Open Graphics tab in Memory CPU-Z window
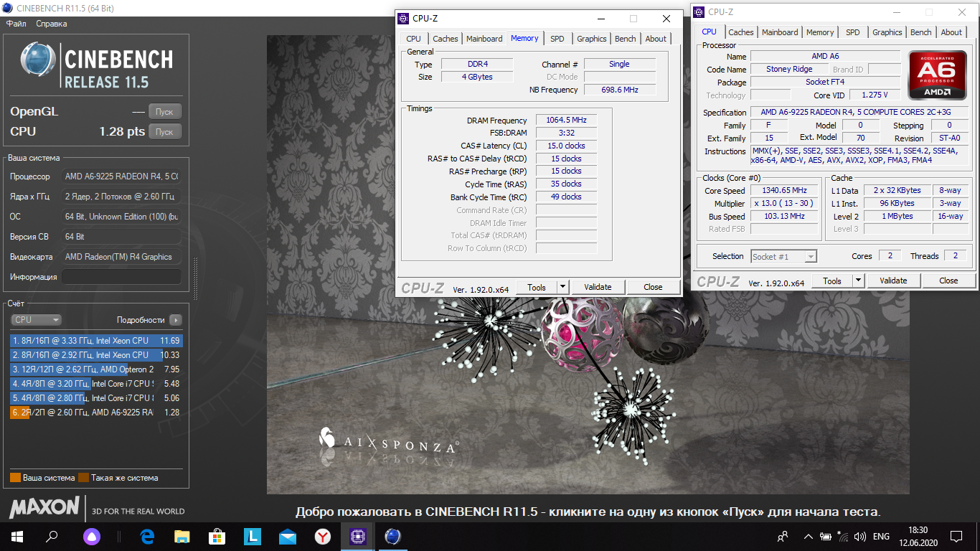This screenshot has height=551, width=980. (x=592, y=39)
